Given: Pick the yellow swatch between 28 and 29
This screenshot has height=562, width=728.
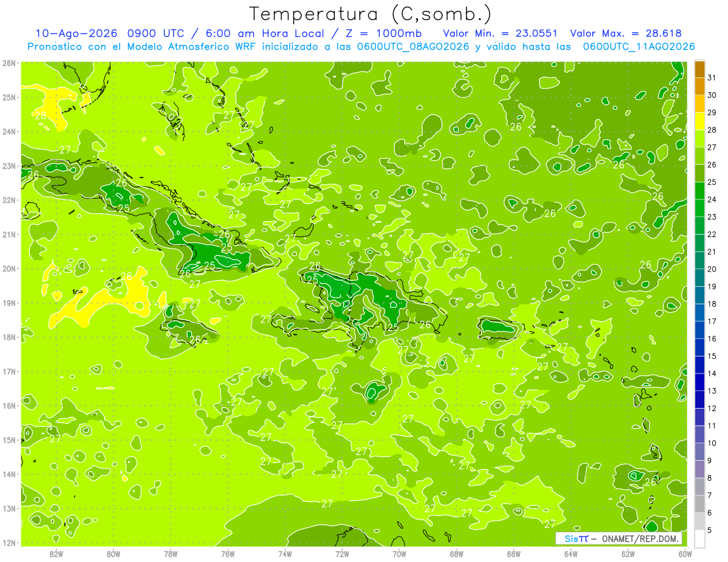Looking at the screenshot, I should (x=699, y=121).
